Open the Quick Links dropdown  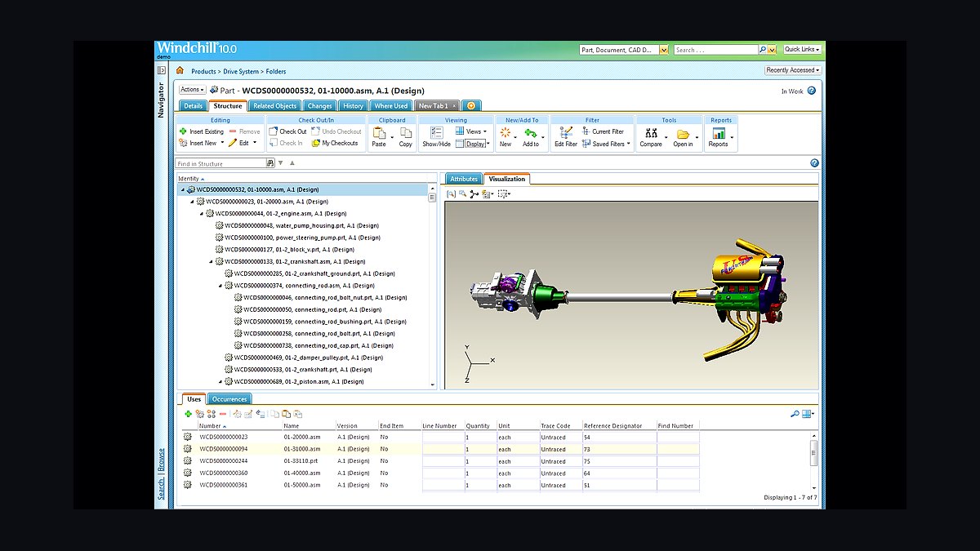(803, 50)
